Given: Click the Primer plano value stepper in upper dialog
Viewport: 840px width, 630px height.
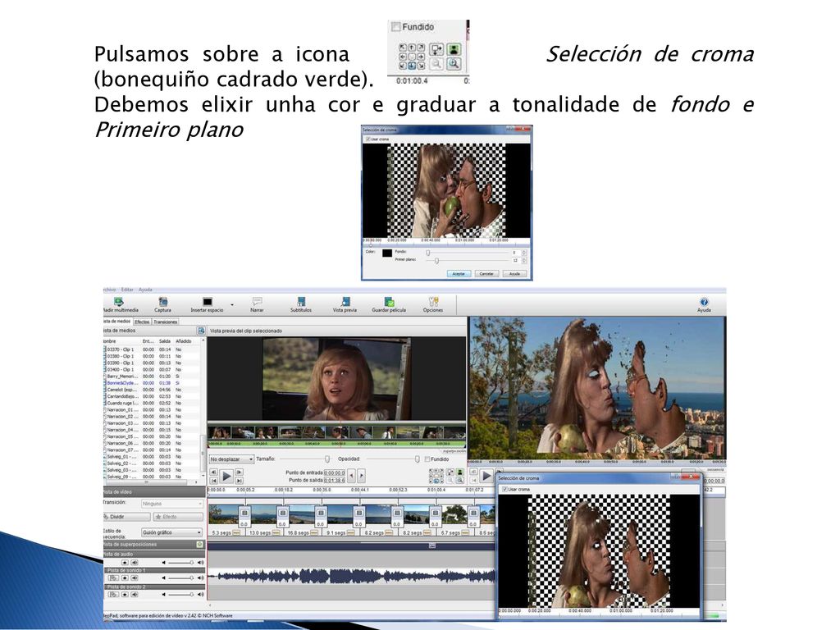Looking at the screenshot, I should [x=524, y=260].
